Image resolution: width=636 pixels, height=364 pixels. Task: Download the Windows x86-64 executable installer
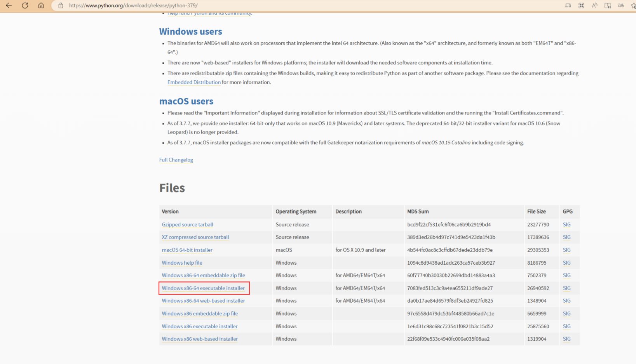pos(203,288)
